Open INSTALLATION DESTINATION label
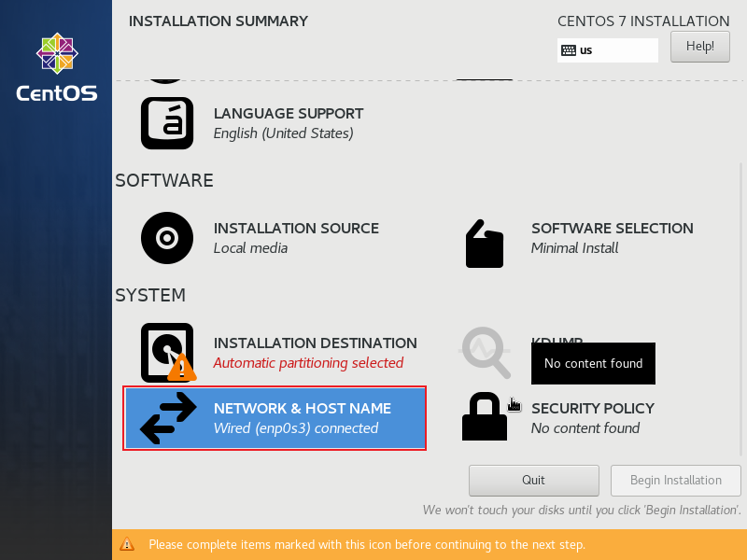This screenshot has height=560, width=747. (315, 343)
